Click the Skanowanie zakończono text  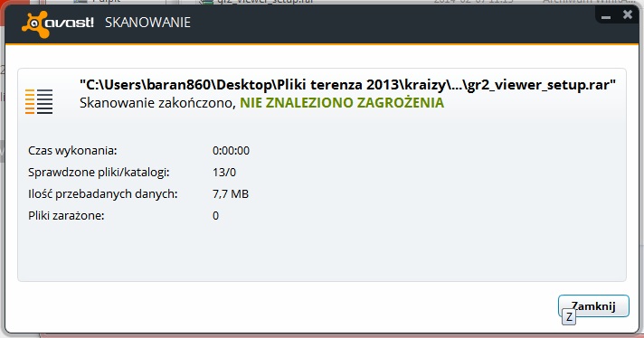pyautogui.click(x=157, y=102)
